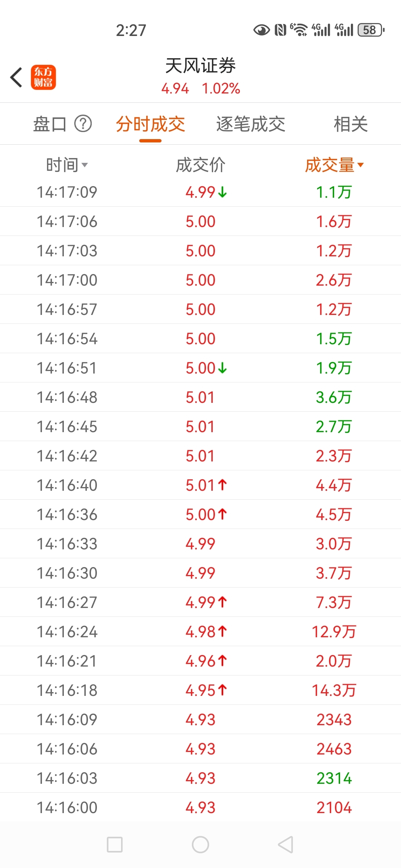Tap the eye comfort icon in status bar
The height and width of the screenshot is (868, 401).
point(262,30)
